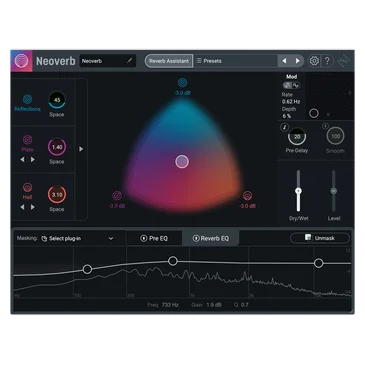365x365 pixels.
Task: Toggle the Pre EQ power button
Action: click(144, 238)
